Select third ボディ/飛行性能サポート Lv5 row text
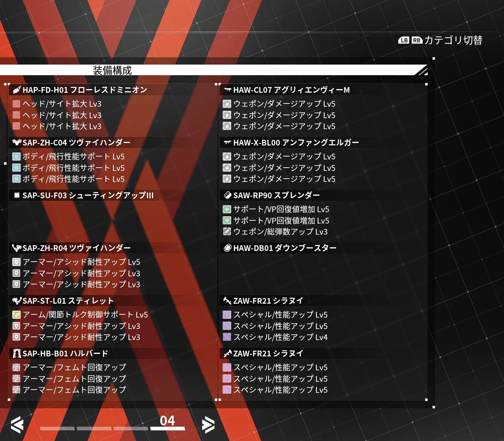 pos(74,179)
